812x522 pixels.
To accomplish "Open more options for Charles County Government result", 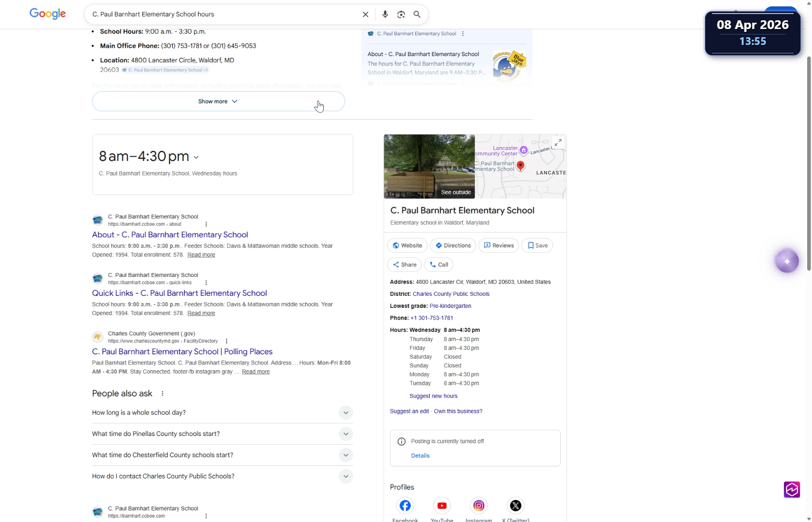I will pyautogui.click(x=227, y=341).
